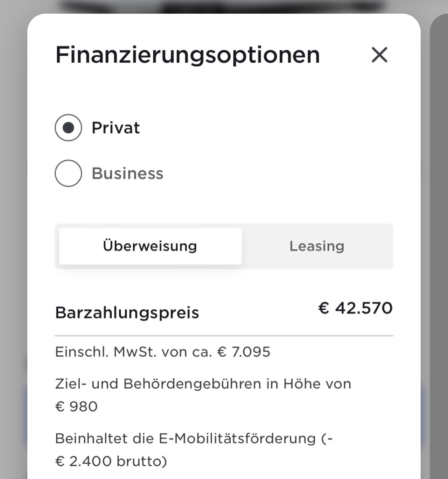
Task: Click the € 980 fee amount
Action: tap(76, 407)
